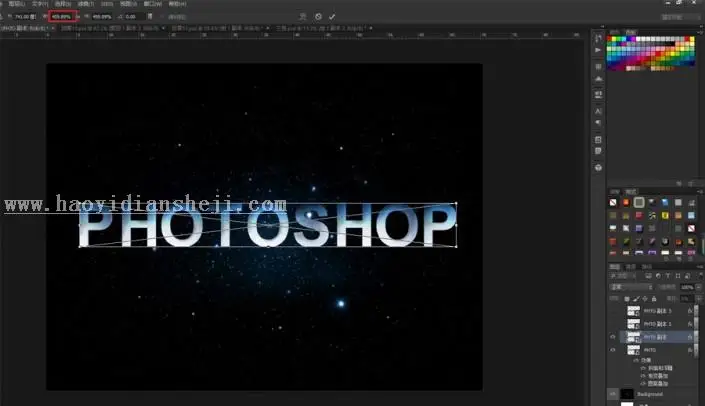Image resolution: width=705 pixels, height=406 pixels.
Task: Switch to the 通道 (Channels) tab
Action: [x=630, y=267]
